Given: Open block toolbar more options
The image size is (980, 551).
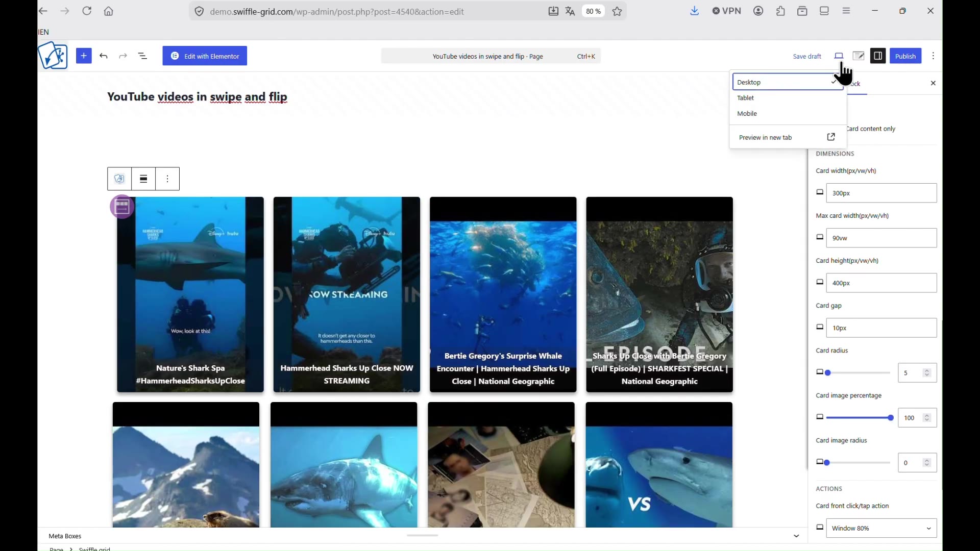Looking at the screenshot, I should tap(167, 179).
